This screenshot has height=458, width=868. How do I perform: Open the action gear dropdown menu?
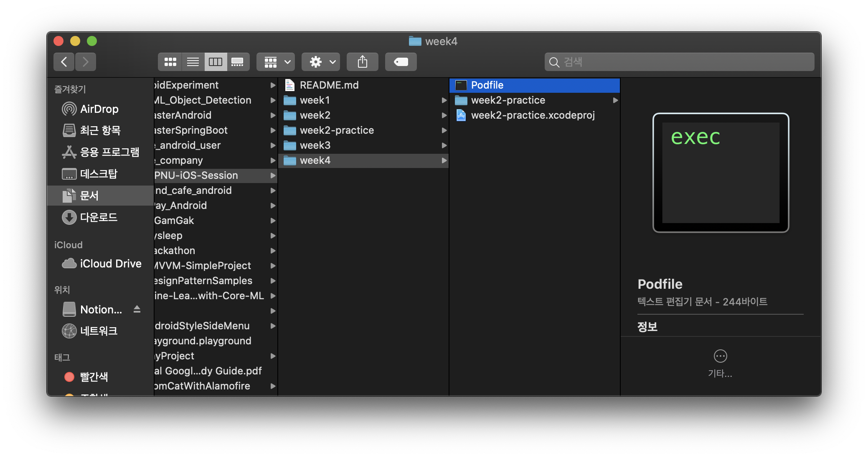321,62
